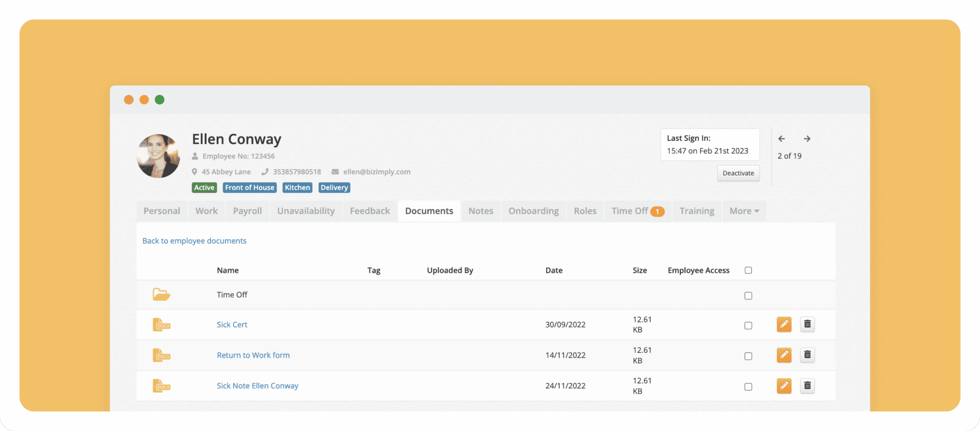This screenshot has width=980, height=431.
Task: Open the Time Off folder icon
Action: [161, 295]
